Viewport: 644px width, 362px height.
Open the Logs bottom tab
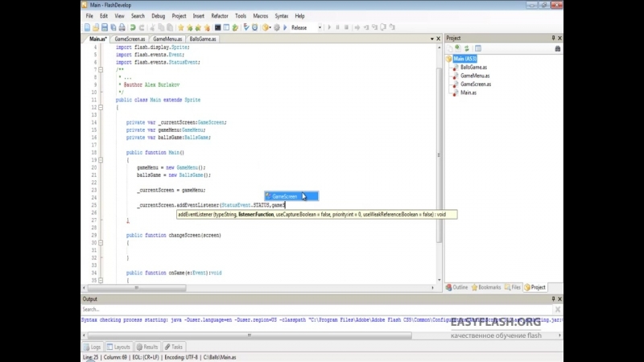point(93,347)
